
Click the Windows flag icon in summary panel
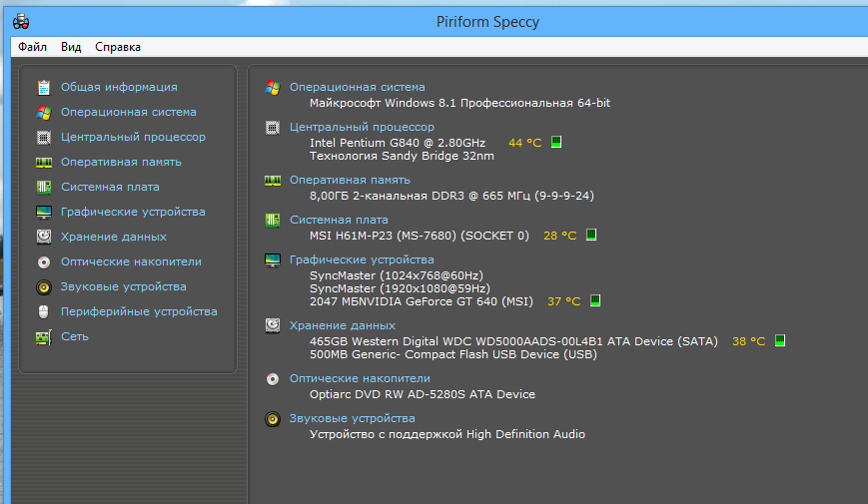pos(273,88)
